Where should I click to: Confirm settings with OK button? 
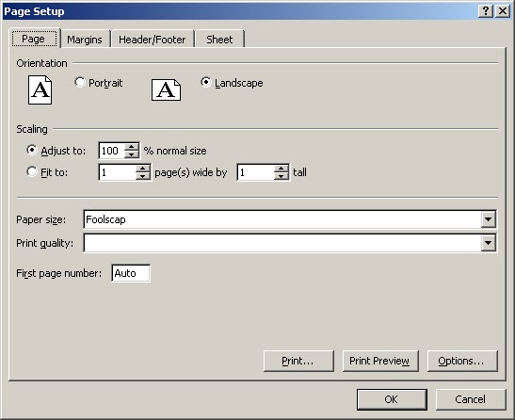pos(392,399)
